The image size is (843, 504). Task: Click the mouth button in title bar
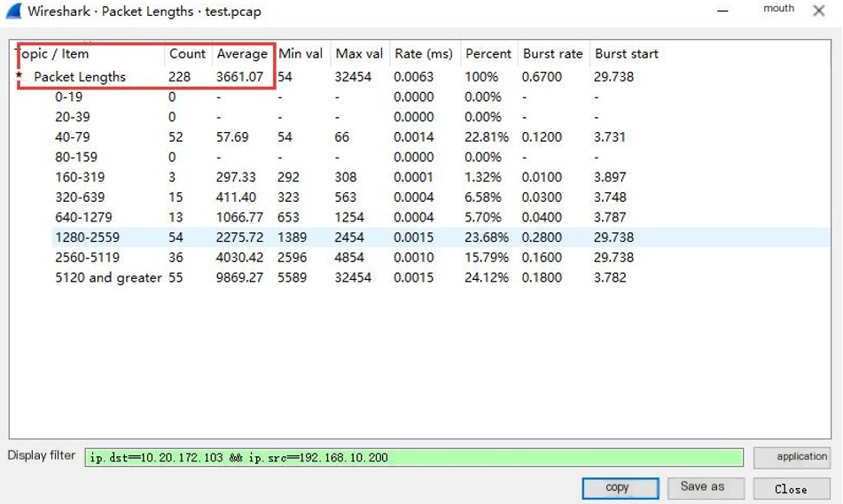click(x=778, y=9)
